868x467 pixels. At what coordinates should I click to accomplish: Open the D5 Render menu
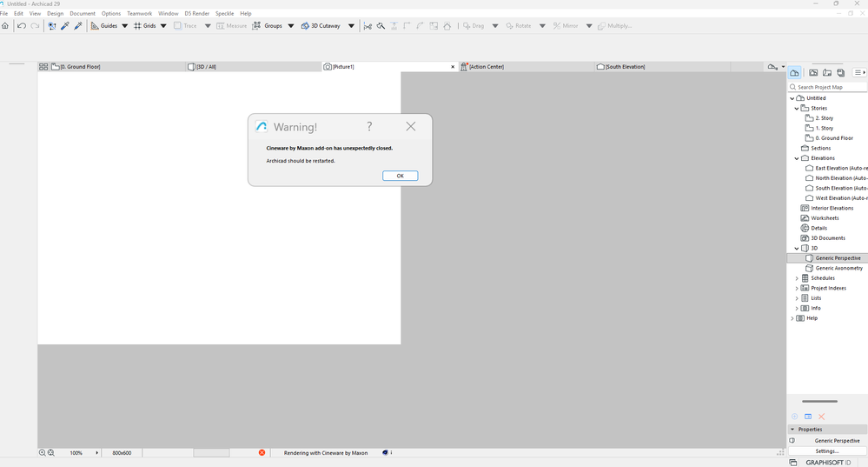coord(197,13)
